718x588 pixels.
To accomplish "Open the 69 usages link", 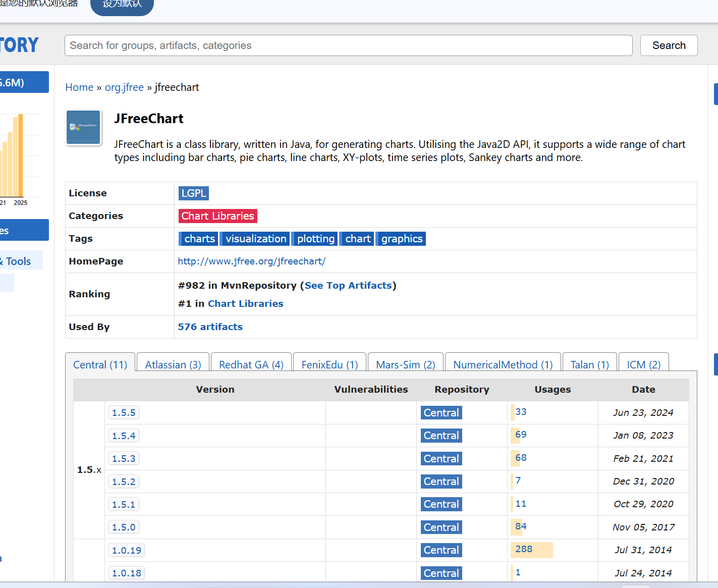I will click(521, 435).
